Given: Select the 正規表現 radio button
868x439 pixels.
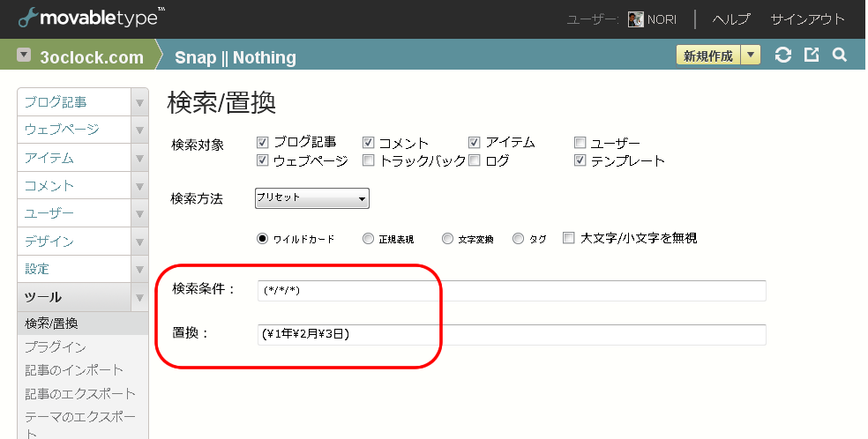Looking at the screenshot, I should coord(368,238).
